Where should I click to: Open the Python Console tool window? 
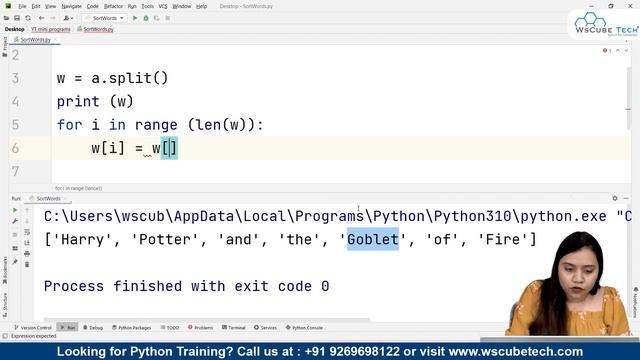[304, 327]
